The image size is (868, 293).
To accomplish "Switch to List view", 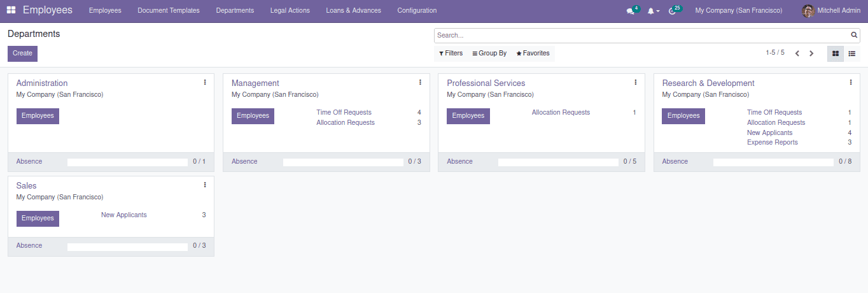I will pyautogui.click(x=851, y=54).
